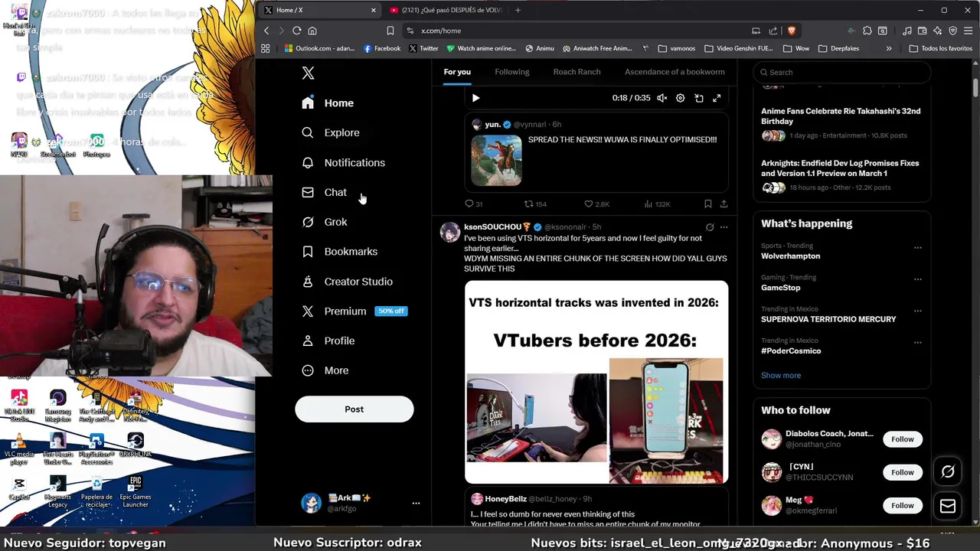Screen dimensions: 980x551
Task: Click Show more under What's happening
Action: [x=781, y=376]
